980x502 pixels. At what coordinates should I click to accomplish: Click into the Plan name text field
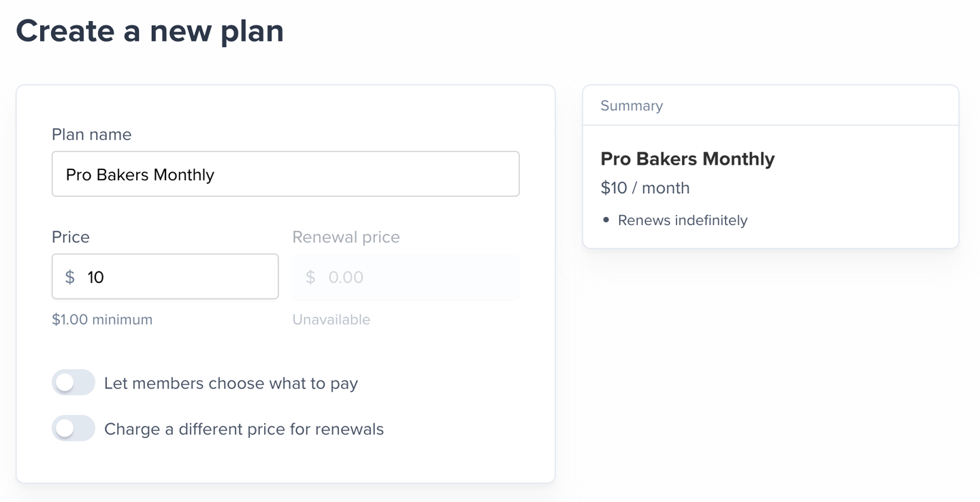pyautogui.click(x=286, y=174)
